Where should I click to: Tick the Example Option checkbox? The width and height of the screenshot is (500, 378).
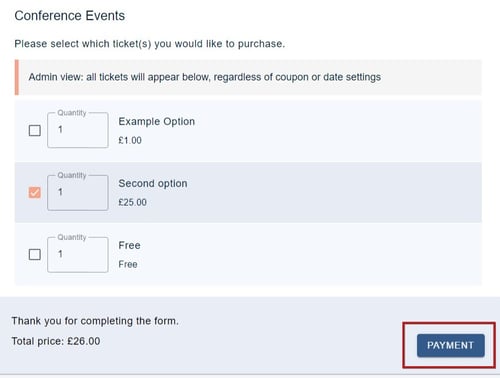click(x=35, y=130)
